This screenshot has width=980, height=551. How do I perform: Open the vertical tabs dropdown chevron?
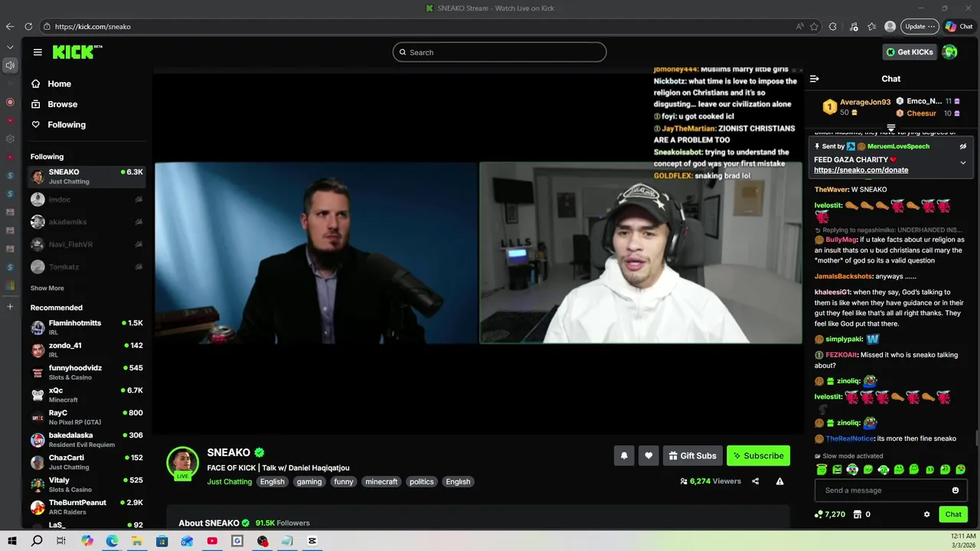pyautogui.click(x=10, y=47)
